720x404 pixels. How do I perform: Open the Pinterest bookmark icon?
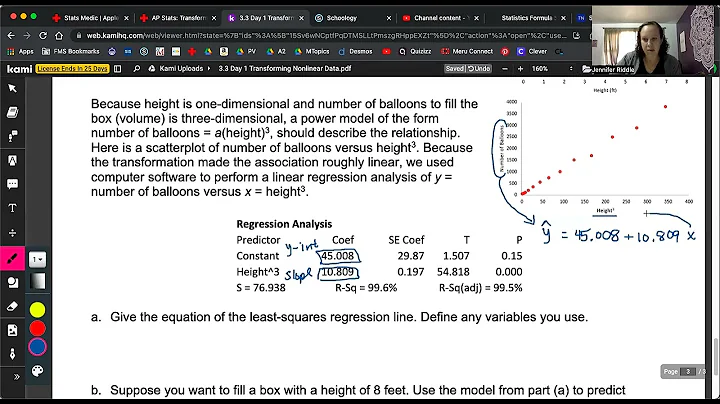505,51
